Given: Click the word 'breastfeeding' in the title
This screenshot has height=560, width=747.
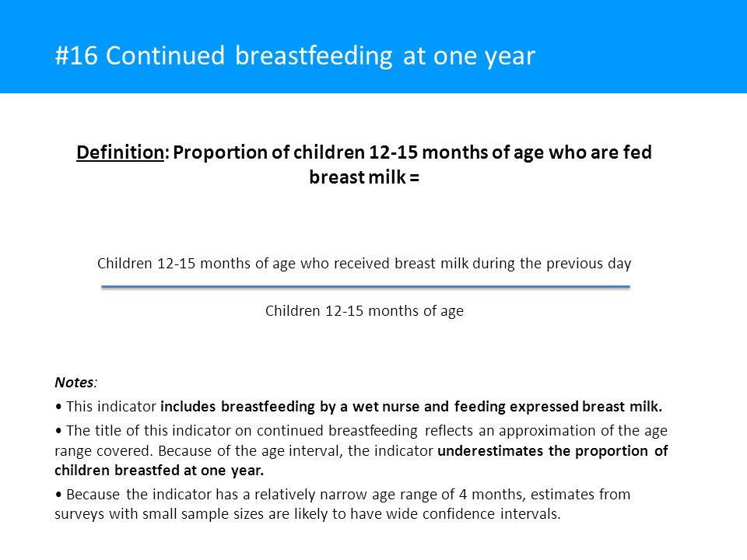Looking at the screenshot, I should (314, 56).
